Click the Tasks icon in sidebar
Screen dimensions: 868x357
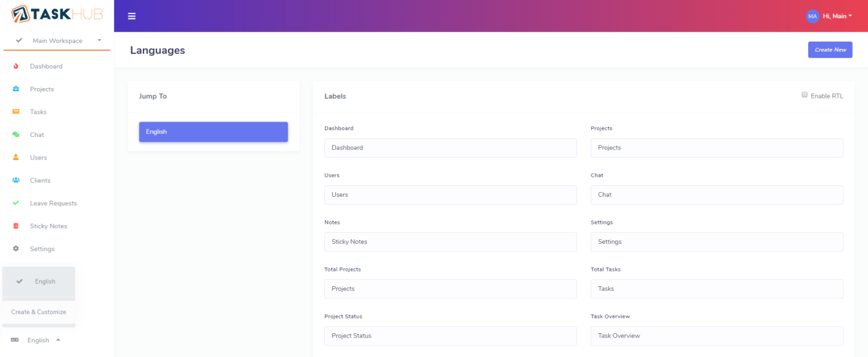point(16,112)
